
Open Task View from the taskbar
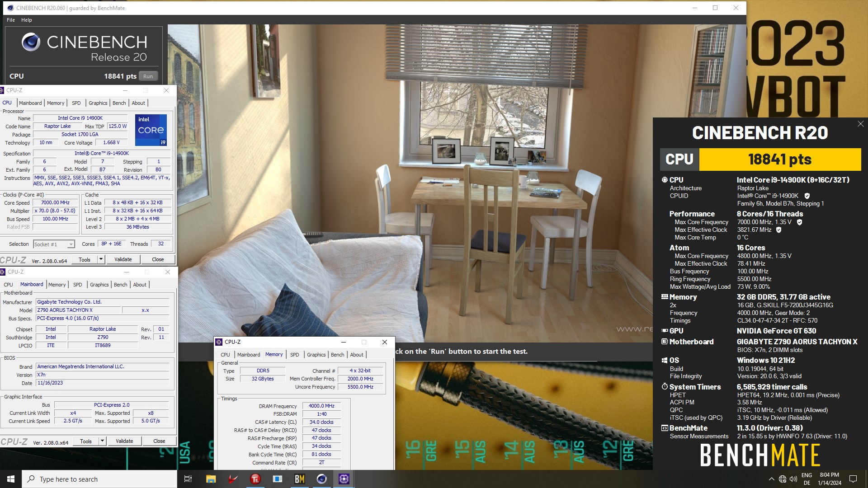tap(188, 479)
